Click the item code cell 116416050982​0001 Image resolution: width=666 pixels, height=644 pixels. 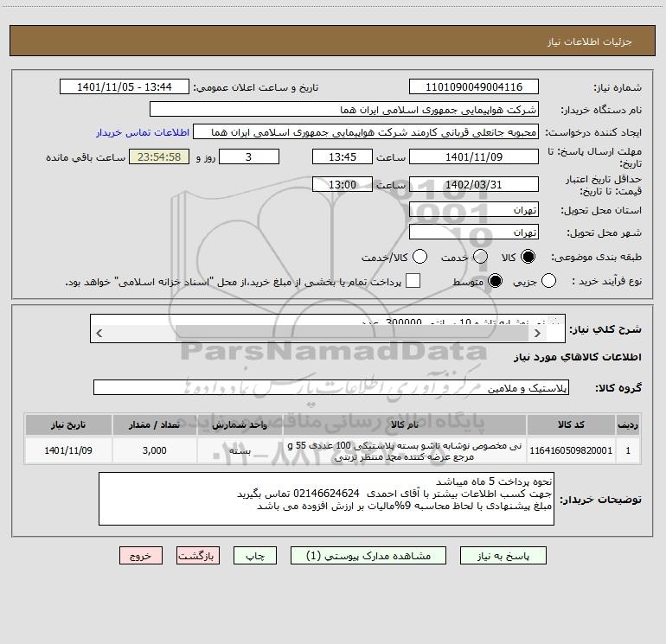tap(571, 450)
